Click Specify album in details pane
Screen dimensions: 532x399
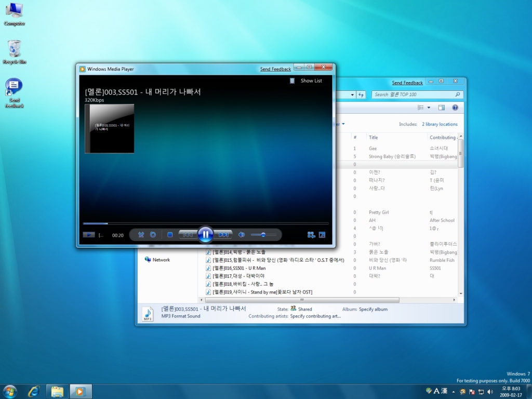pyautogui.click(x=373, y=310)
